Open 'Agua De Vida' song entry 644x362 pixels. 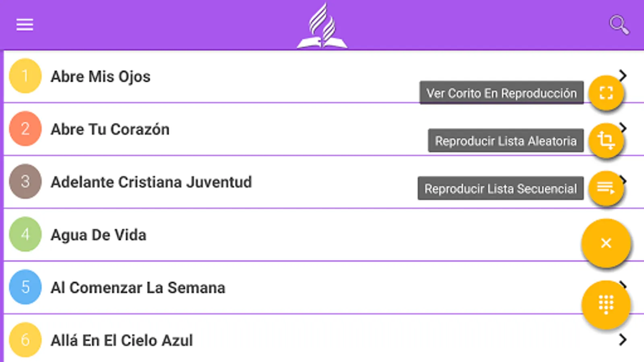[99, 235]
